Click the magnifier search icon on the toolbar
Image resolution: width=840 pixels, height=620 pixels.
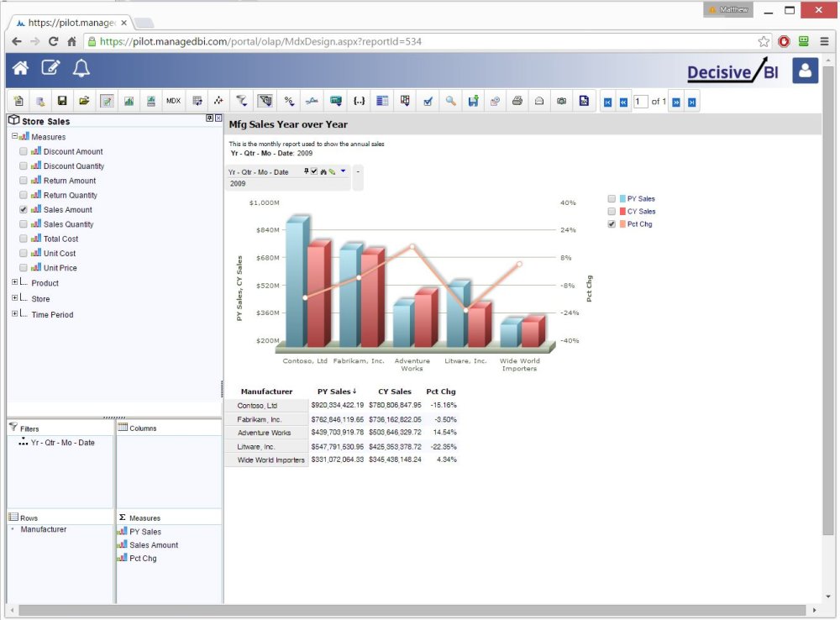tap(449, 100)
